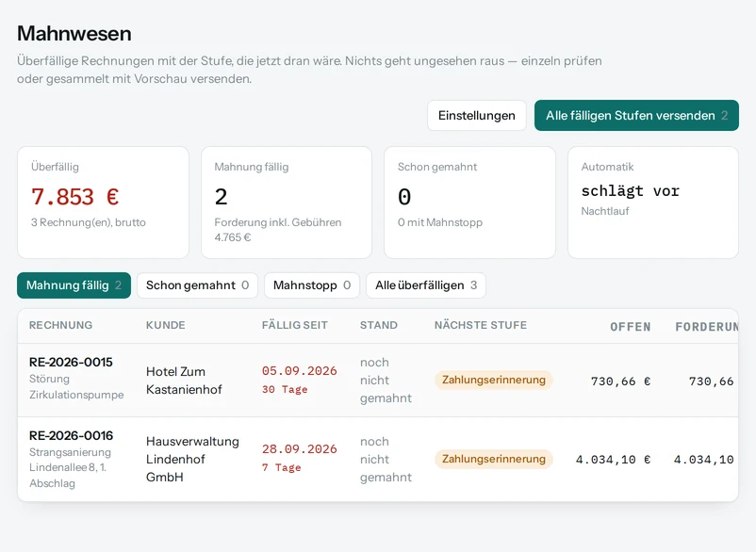Image resolution: width=756 pixels, height=552 pixels.
Task: Sort by Fällig seit column header
Action: click(x=295, y=325)
